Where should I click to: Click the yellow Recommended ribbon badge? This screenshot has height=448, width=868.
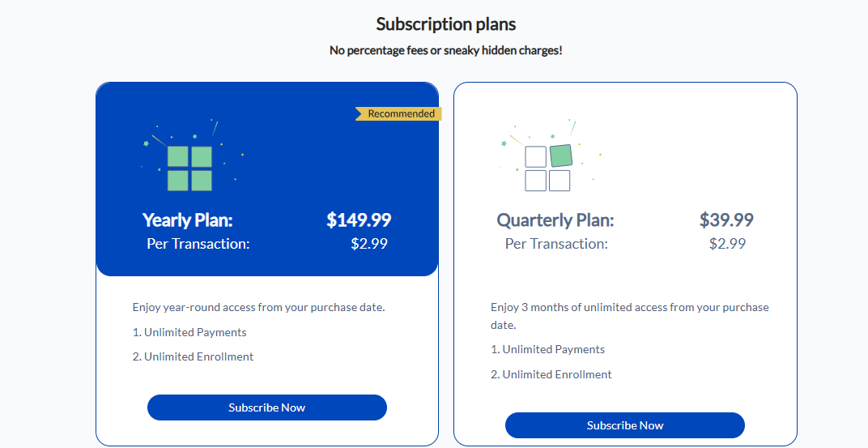pos(399,114)
